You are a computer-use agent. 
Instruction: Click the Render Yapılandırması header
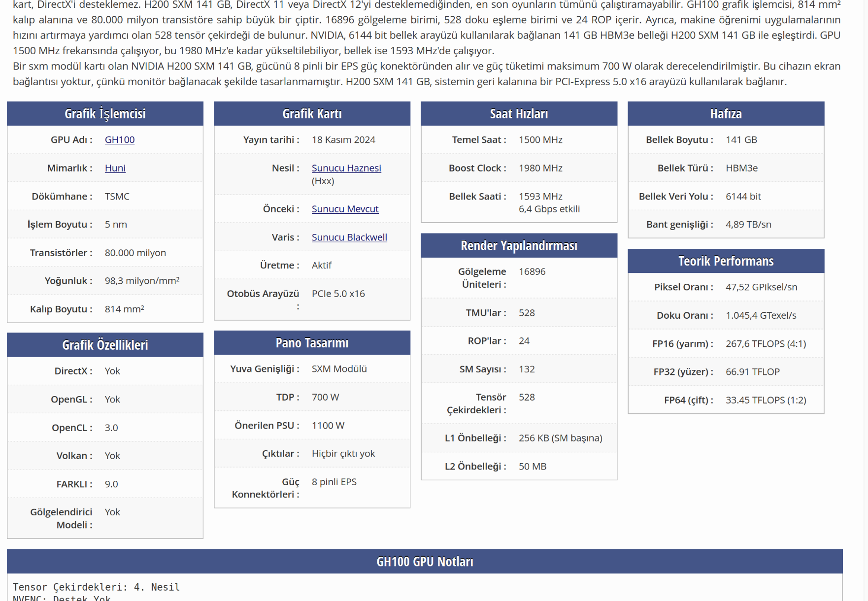pos(519,246)
